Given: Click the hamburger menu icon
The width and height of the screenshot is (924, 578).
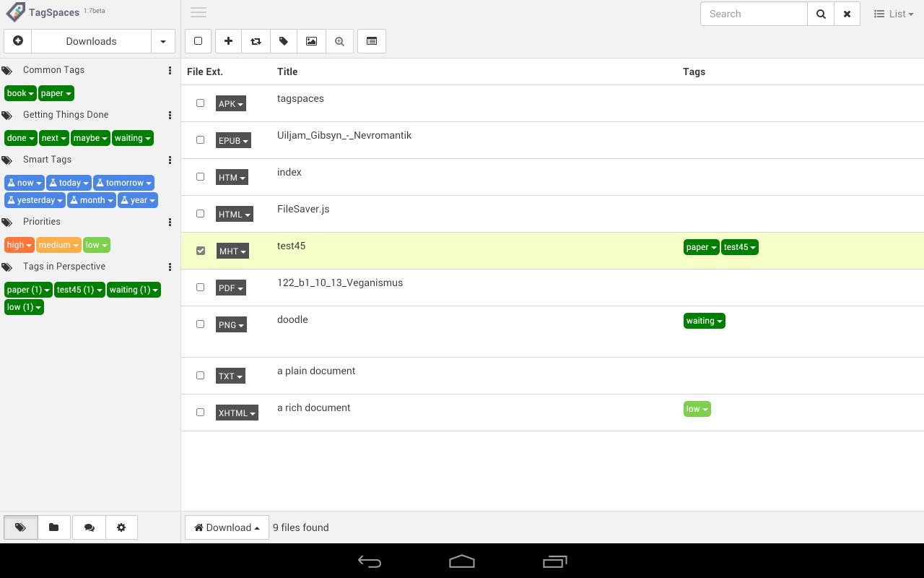Looking at the screenshot, I should pyautogui.click(x=199, y=12).
